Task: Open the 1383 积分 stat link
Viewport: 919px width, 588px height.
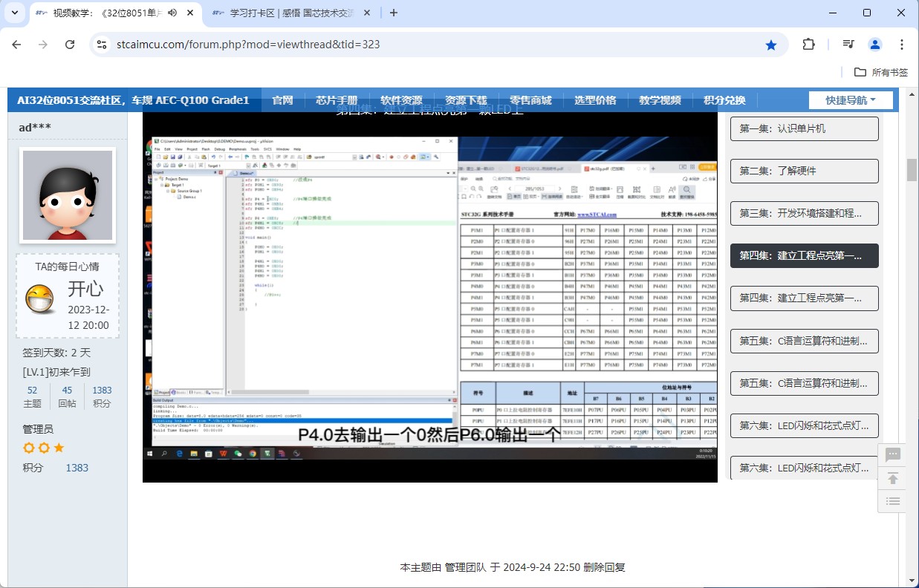Action: coord(102,396)
